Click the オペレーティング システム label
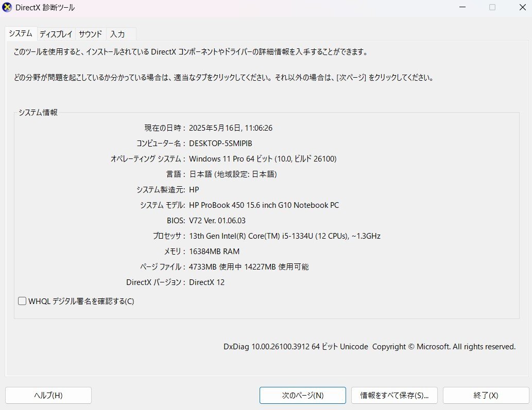The width and height of the screenshot is (532, 410). point(148,159)
